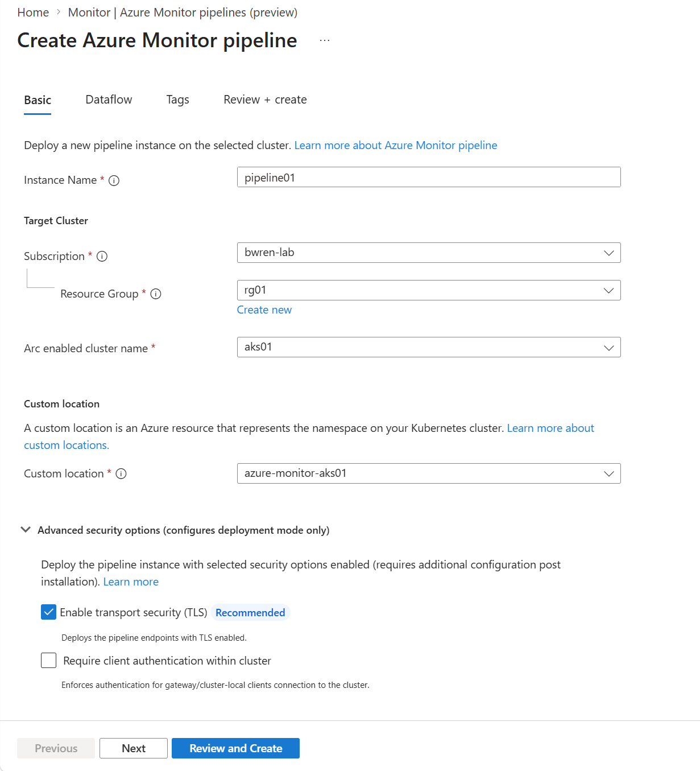
Task: Open Learn more about Azure Monitor pipeline
Action: coord(396,145)
